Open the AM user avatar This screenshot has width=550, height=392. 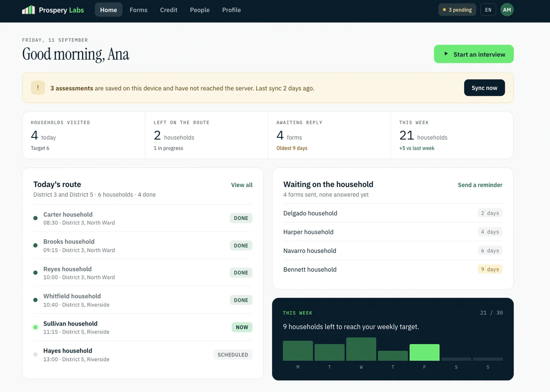507,10
